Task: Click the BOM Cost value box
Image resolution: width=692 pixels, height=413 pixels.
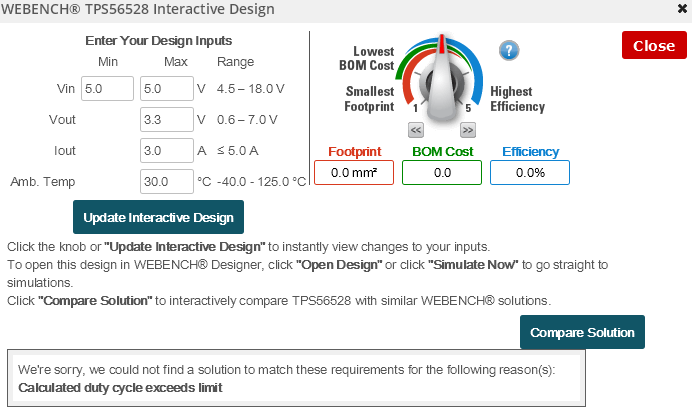Action: [442, 173]
